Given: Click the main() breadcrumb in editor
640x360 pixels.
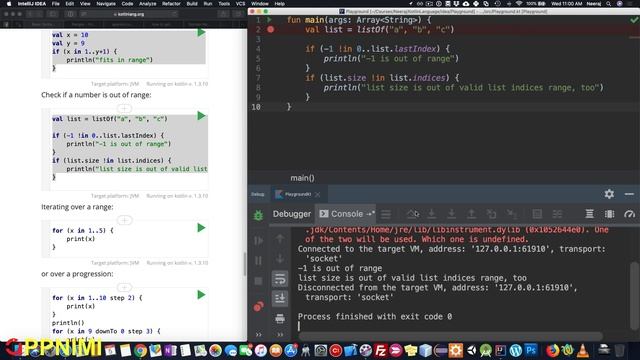Looking at the screenshot, I should coord(302,178).
